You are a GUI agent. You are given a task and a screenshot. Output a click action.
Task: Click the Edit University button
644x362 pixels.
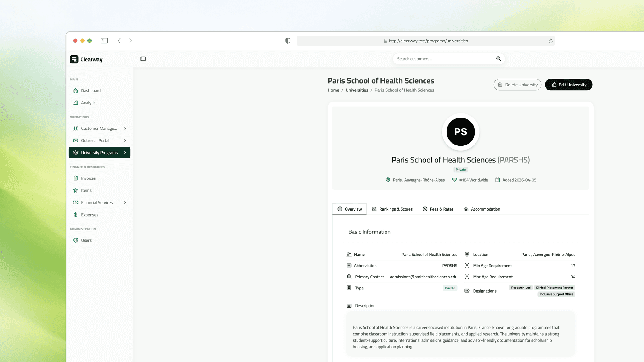coord(569,85)
